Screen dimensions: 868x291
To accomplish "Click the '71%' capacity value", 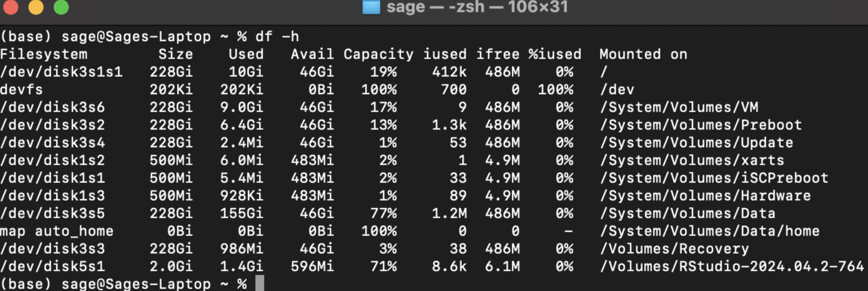I will point(383,266).
